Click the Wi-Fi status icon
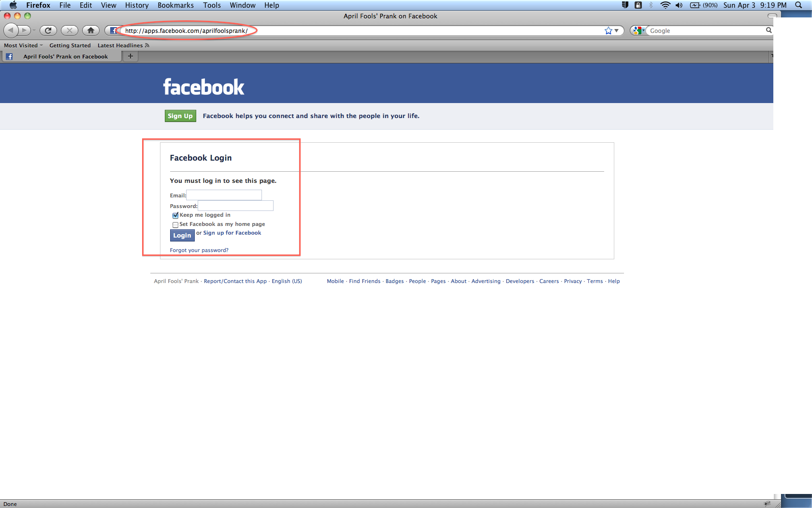This screenshot has width=812, height=508. coord(665,5)
